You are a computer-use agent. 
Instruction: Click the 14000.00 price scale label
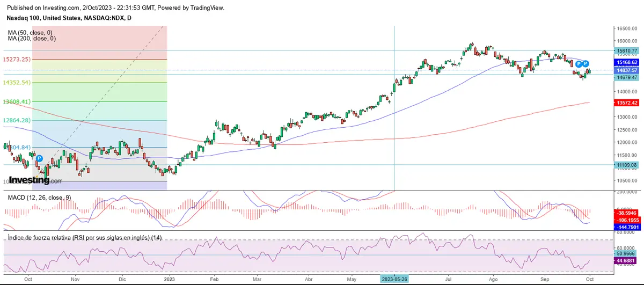coord(627,92)
